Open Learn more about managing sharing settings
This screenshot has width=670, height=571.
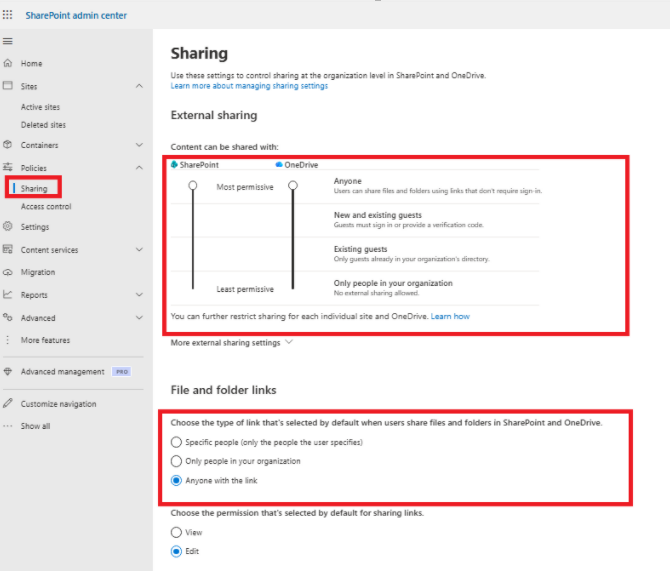249,86
